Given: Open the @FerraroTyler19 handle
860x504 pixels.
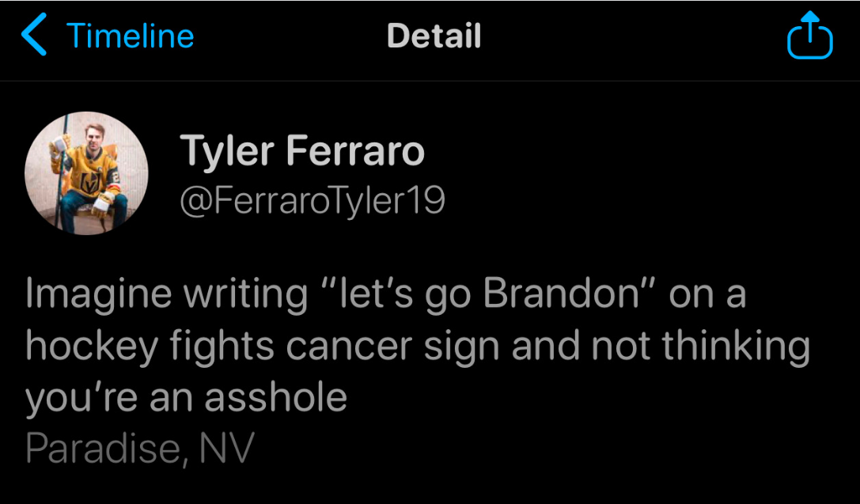Looking at the screenshot, I should [x=313, y=201].
